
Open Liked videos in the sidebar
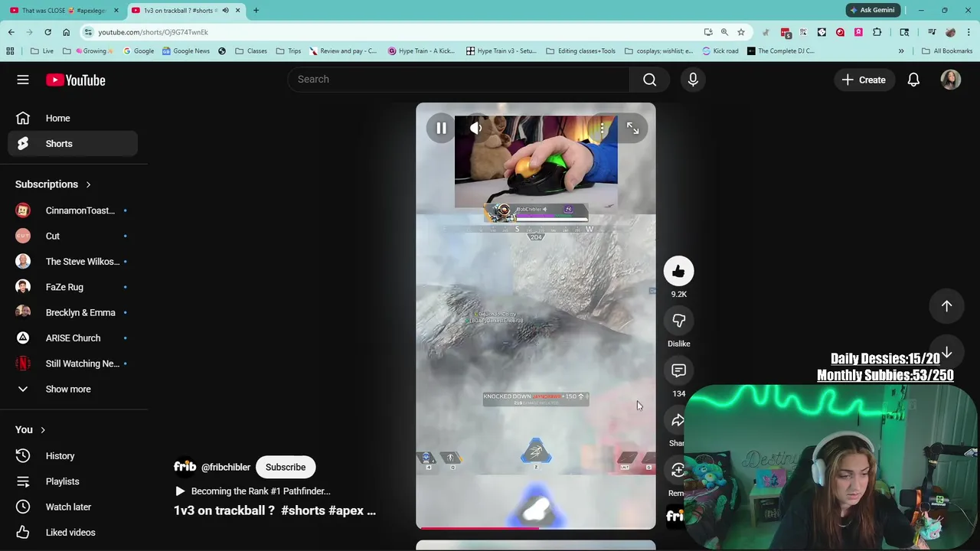73,533
